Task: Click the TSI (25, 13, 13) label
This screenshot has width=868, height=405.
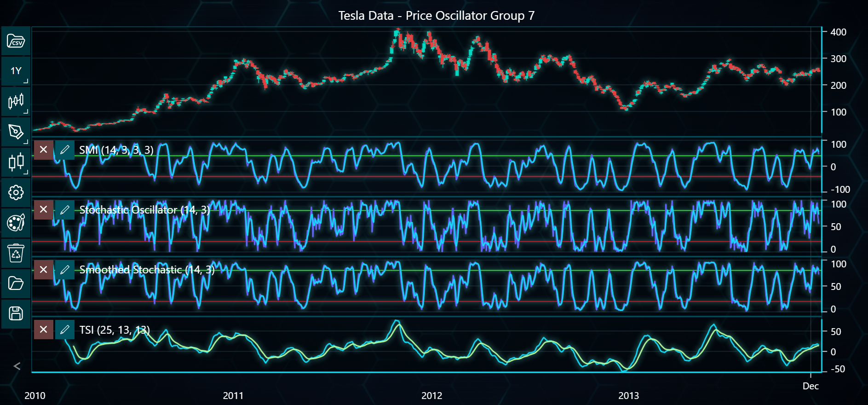Action: tap(115, 330)
